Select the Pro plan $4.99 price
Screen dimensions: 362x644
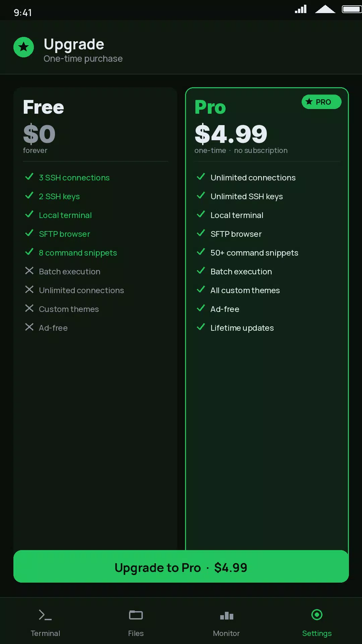coord(231,134)
